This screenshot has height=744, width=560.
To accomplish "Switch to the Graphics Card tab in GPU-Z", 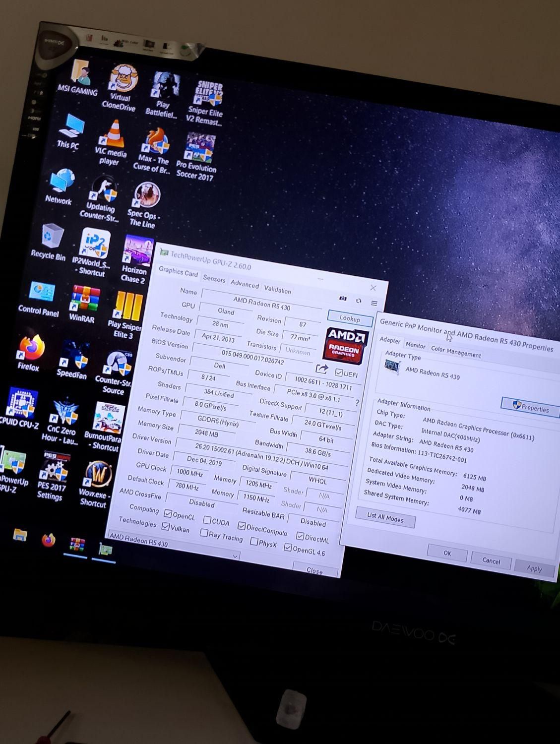I will 178,272.
